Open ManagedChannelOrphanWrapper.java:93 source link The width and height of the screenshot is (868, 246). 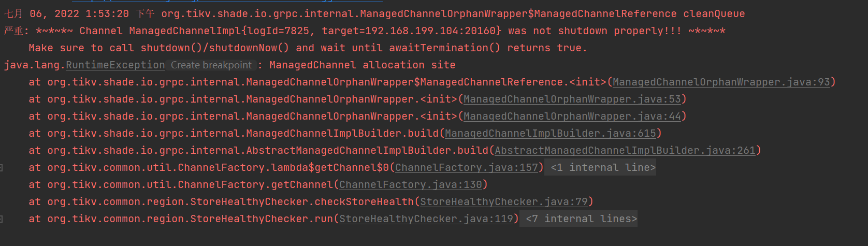(x=721, y=82)
